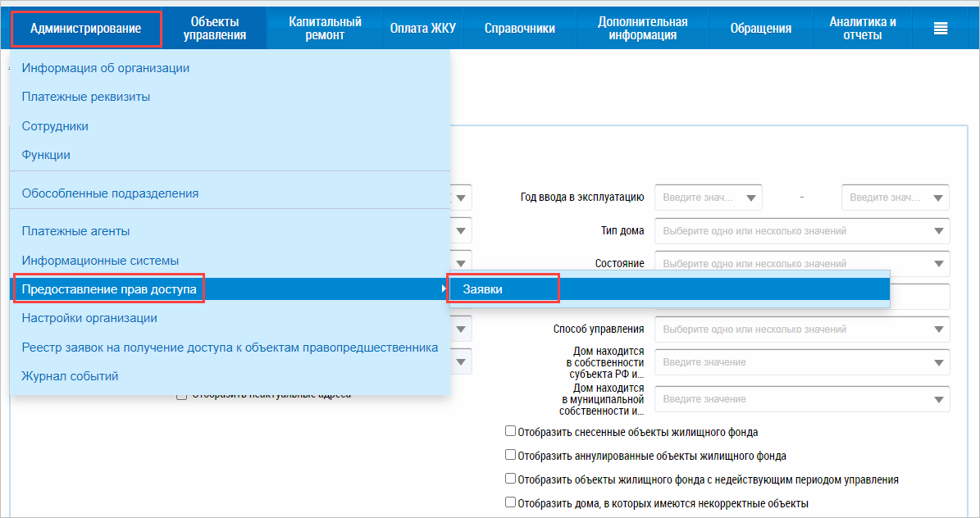
Task: Click the Заявки submenu item
Action: click(x=668, y=289)
